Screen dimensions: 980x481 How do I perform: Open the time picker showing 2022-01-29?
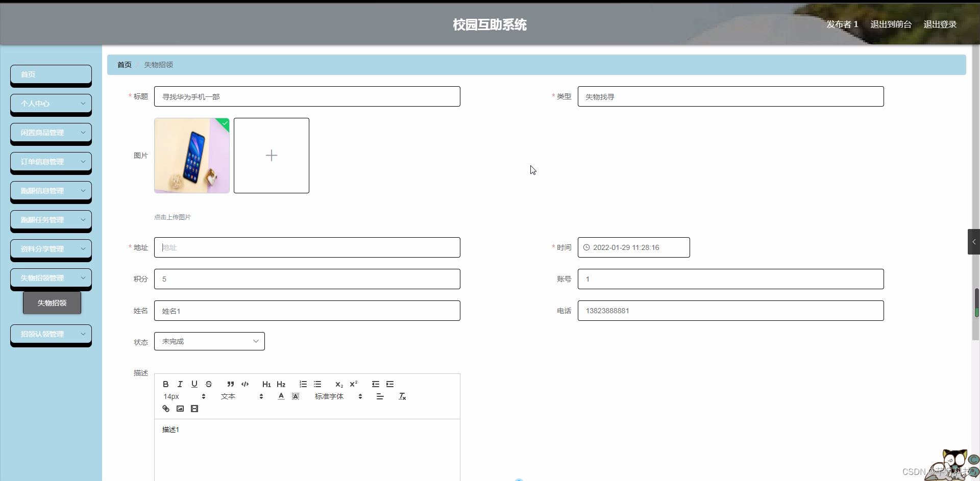[x=633, y=247]
